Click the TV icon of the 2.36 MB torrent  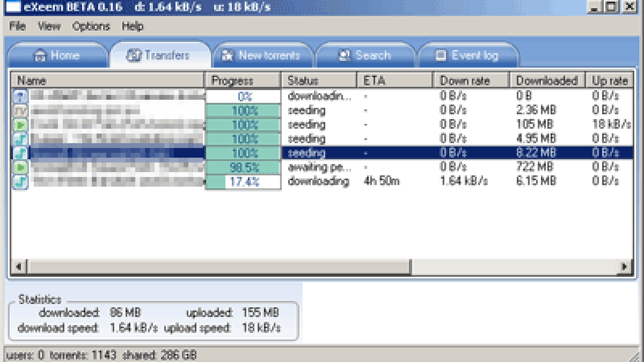(20, 111)
